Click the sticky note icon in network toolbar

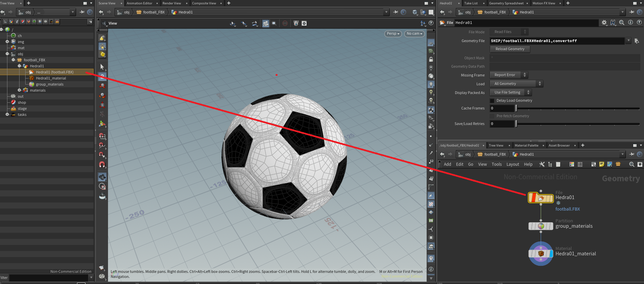point(602,164)
